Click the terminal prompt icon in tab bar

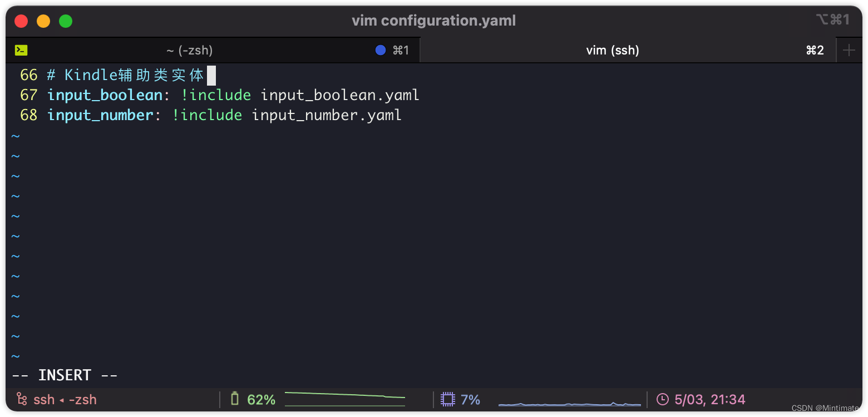(21, 50)
